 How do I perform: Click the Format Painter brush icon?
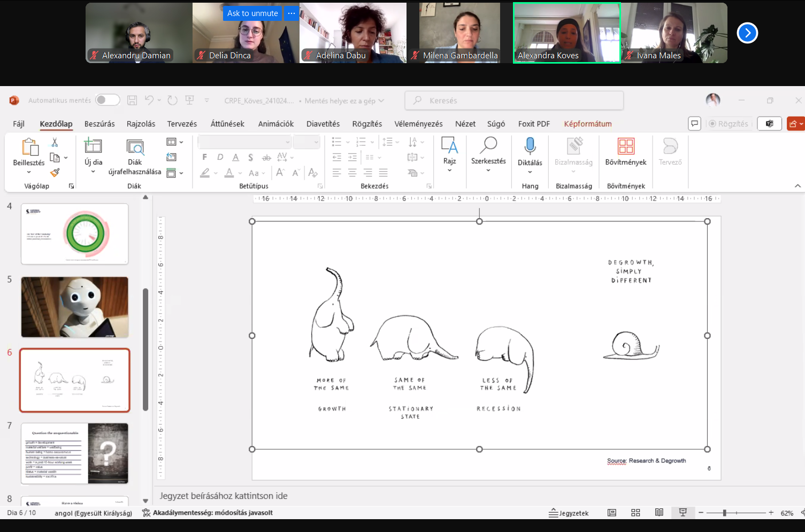55,172
